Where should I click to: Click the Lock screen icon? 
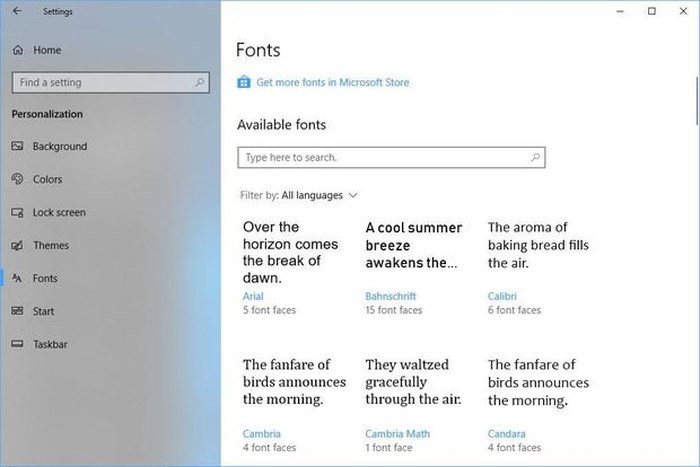(17, 213)
